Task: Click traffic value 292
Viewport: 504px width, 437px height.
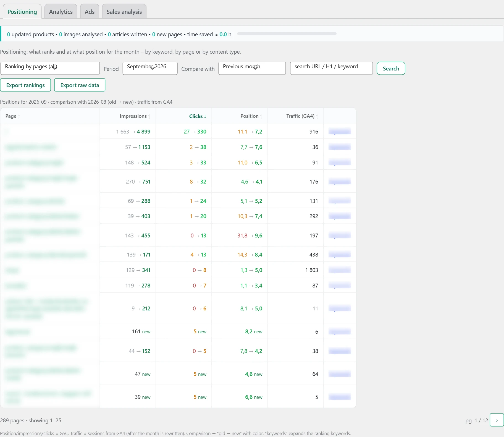Action: point(314,216)
